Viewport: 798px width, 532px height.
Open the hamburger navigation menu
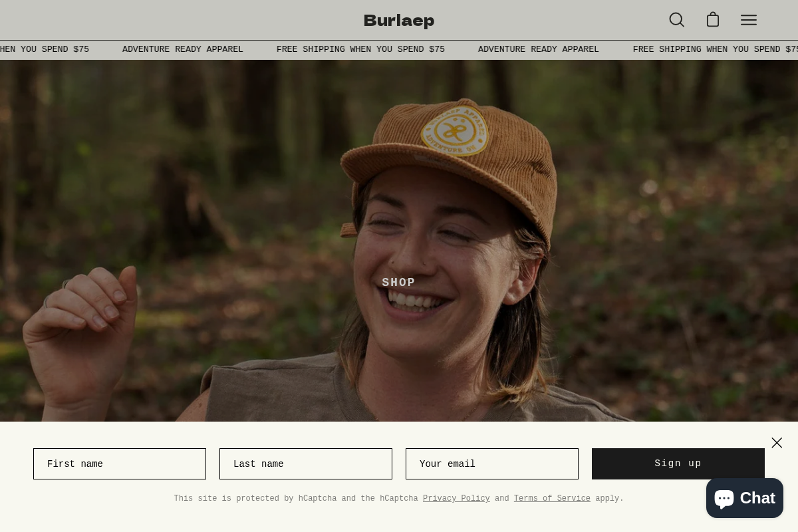(x=748, y=20)
